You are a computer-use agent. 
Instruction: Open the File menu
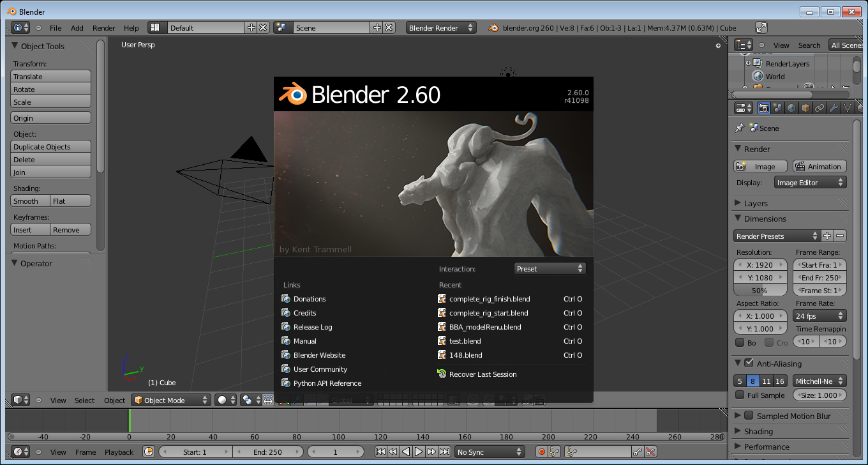pos(56,27)
